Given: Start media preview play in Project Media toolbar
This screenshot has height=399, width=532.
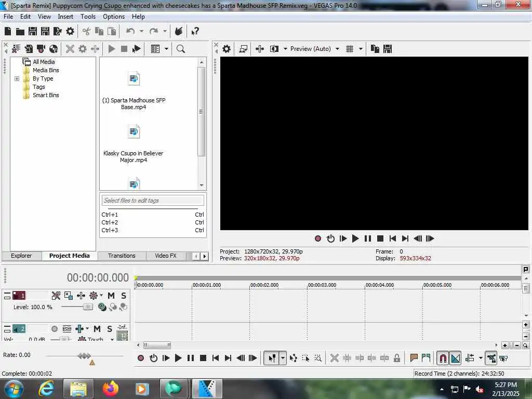Looking at the screenshot, I should (112, 49).
